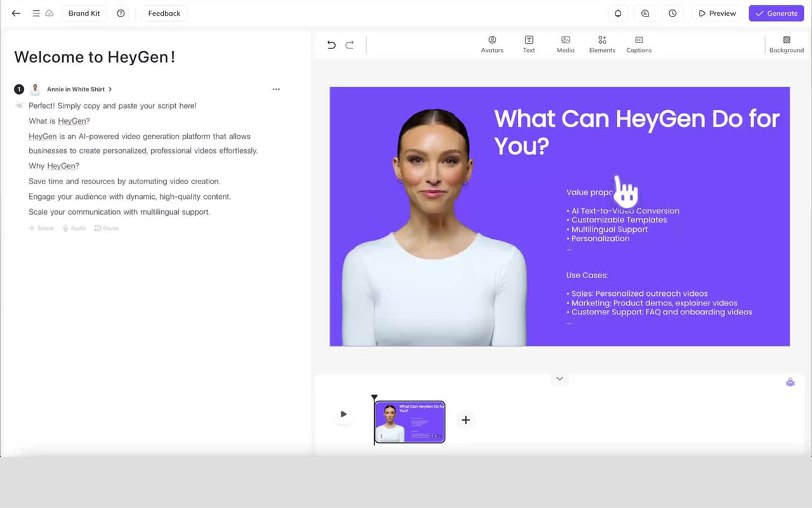Select the avatar on the canvas
This screenshot has width=812, height=508.
pyautogui.click(x=434, y=227)
